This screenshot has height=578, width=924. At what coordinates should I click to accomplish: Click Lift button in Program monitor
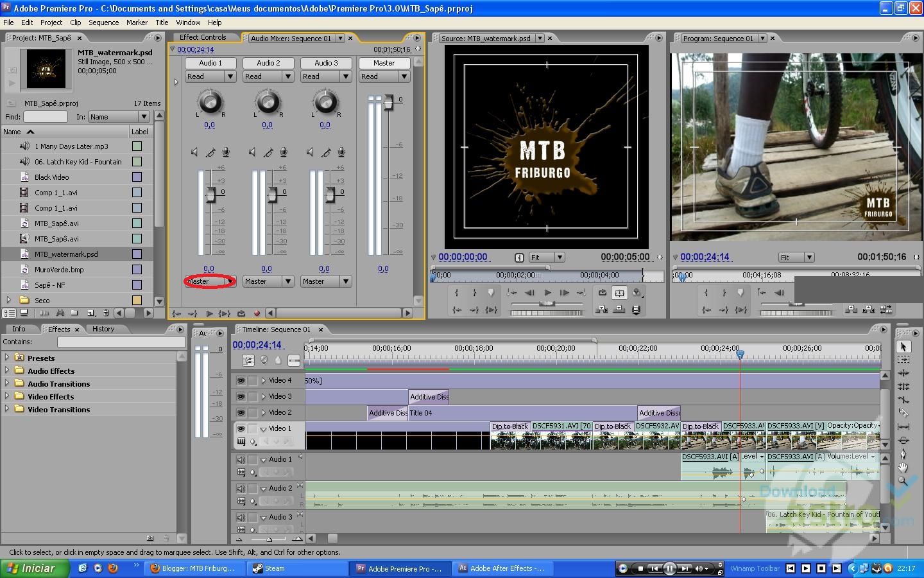pyautogui.click(x=851, y=309)
